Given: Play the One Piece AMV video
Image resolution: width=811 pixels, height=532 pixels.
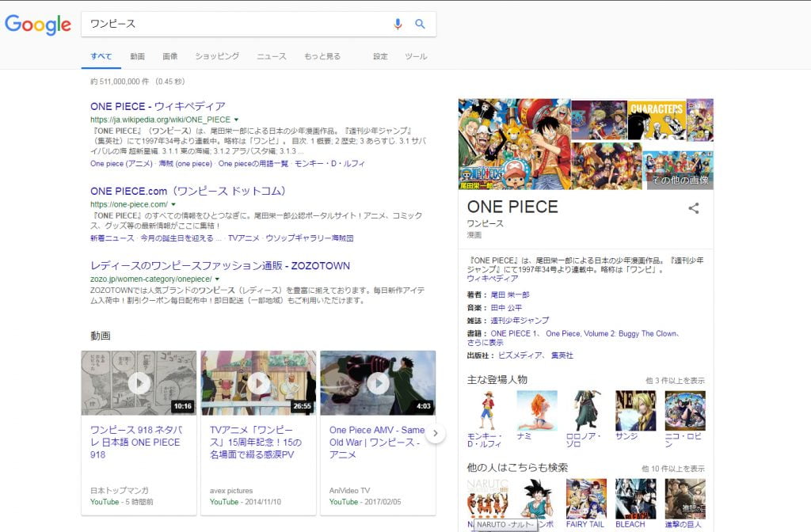Looking at the screenshot, I should click(x=378, y=383).
